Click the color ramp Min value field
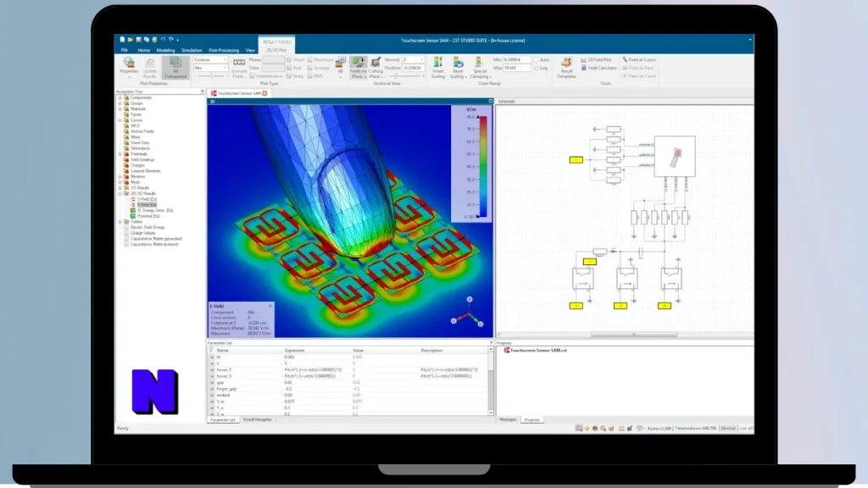 (517, 60)
